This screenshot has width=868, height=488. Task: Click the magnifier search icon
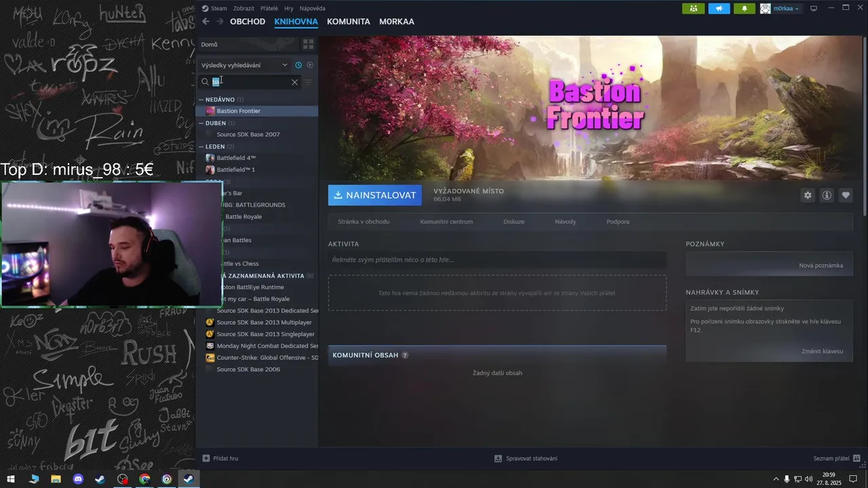pyautogui.click(x=205, y=82)
